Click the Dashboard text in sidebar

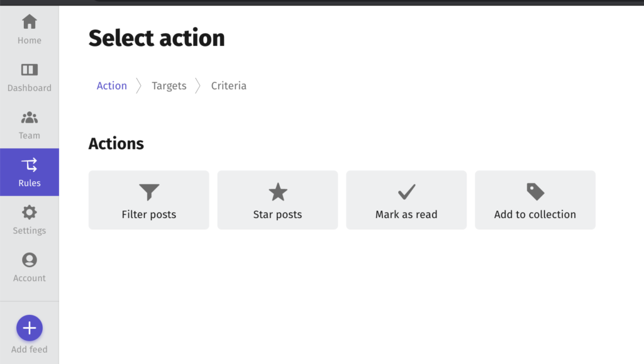29,88
